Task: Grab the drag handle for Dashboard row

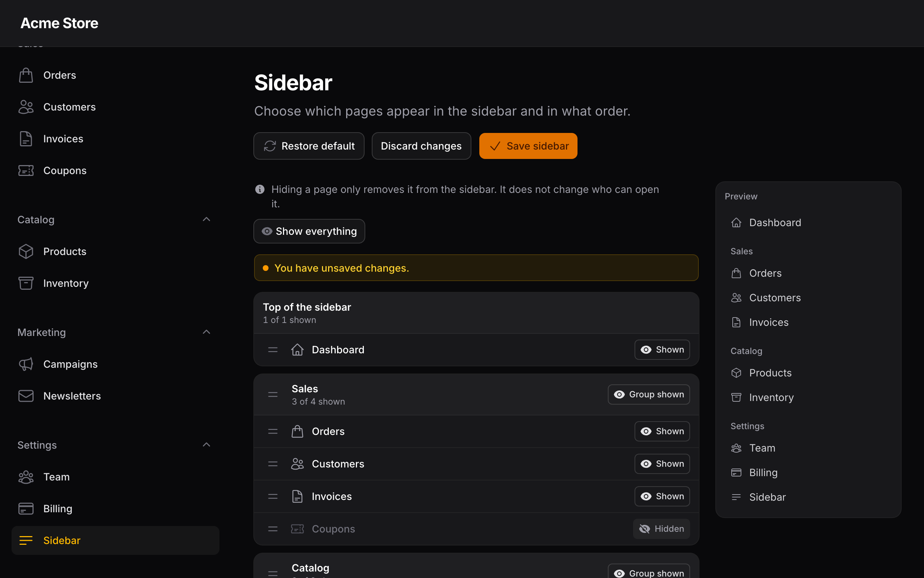Action: pos(273,350)
